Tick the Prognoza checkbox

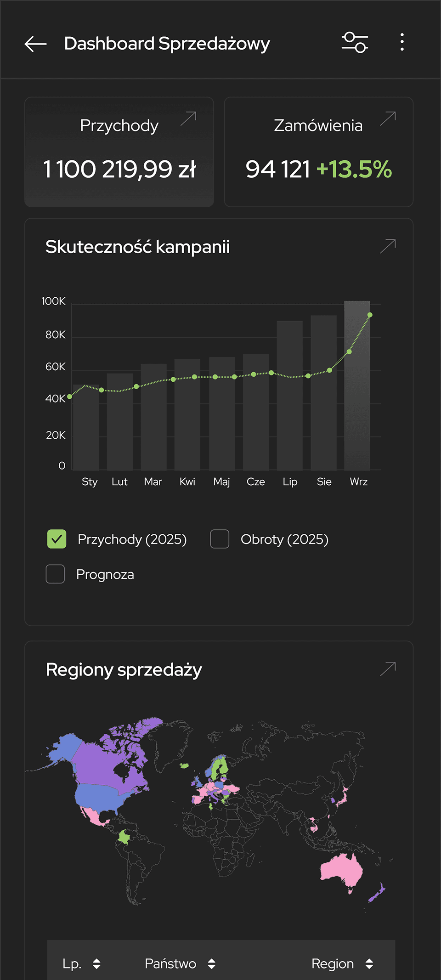point(55,574)
